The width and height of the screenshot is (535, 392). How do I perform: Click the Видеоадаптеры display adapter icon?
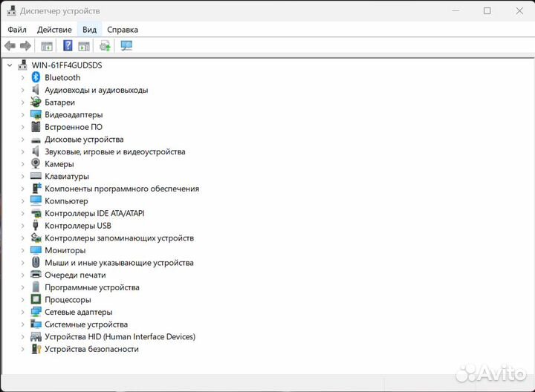pyautogui.click(x=36, y=114)
